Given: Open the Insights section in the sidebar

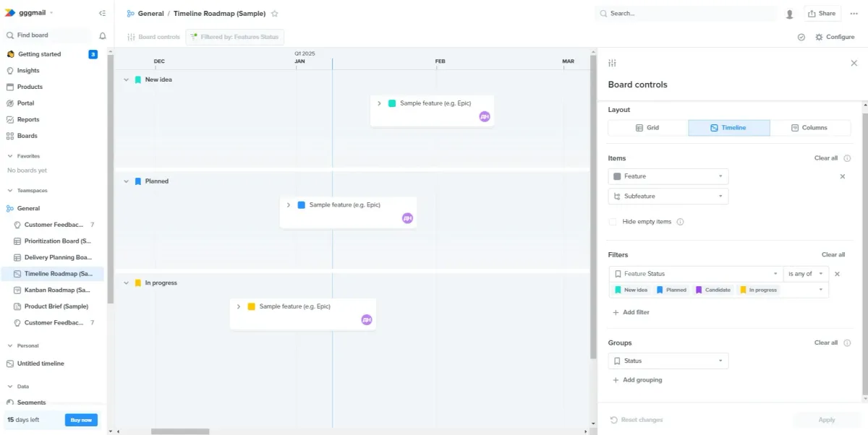Looking at the screenshot, I should [x=27, y=70].
